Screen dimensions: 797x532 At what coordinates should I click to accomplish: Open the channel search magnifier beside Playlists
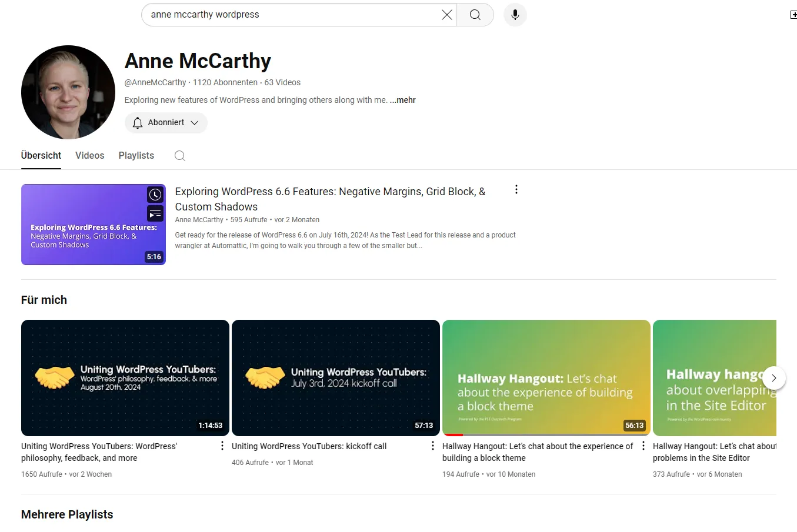[x=180, y=156]
